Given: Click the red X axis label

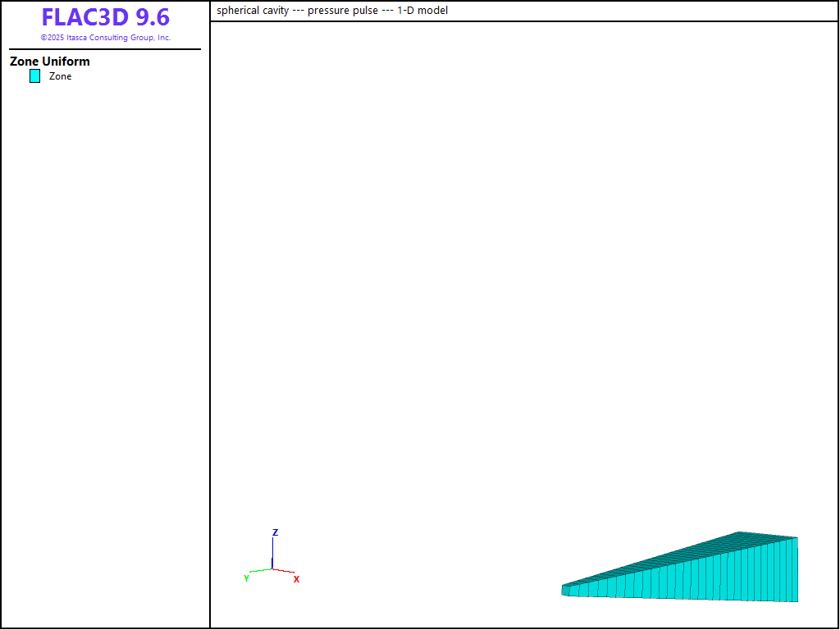Looking at the screenshot, I should (x=296, y=579).
